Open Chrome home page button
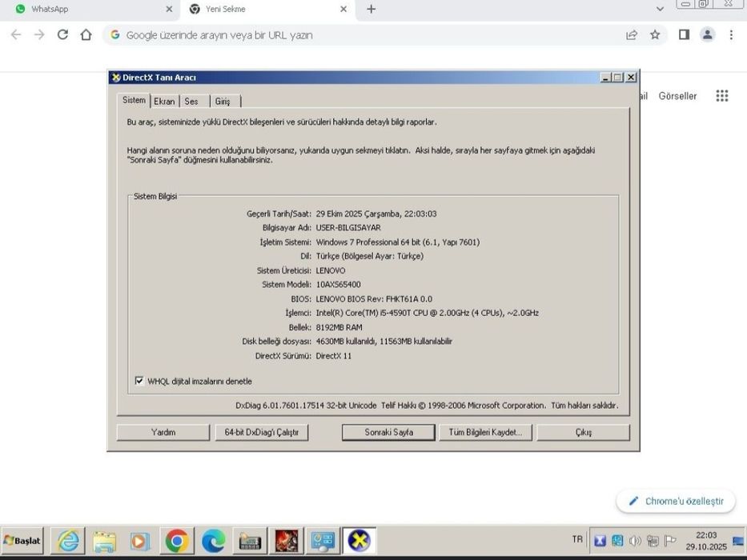Image resolution: width=747 pixels, height=560 pixels. point(86,34)
